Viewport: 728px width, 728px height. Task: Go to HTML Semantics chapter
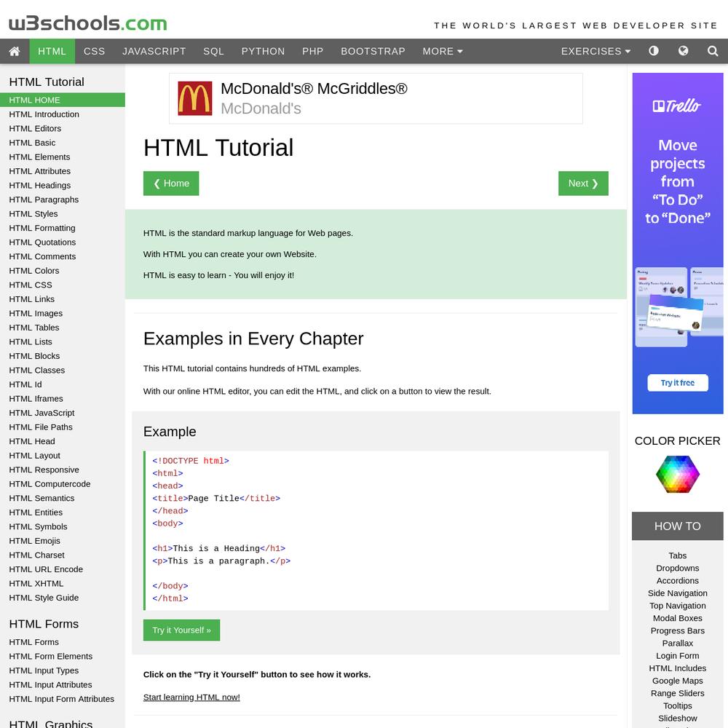(62, 498)
